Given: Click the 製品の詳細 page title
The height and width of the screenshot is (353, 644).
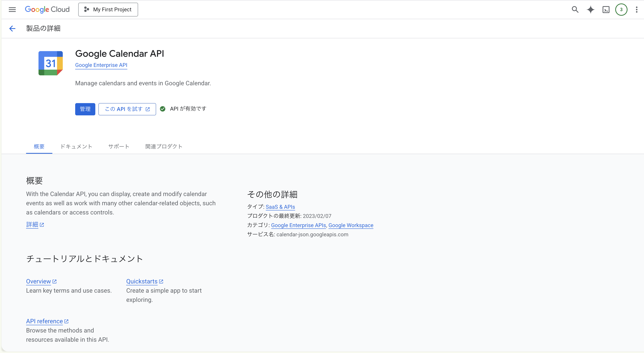Looking at the screenshot, I should pyautogui.click(x=43, y=29).
